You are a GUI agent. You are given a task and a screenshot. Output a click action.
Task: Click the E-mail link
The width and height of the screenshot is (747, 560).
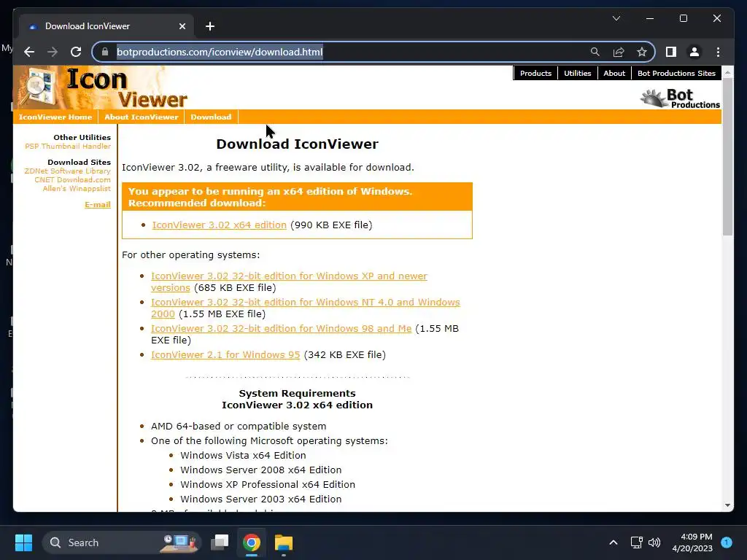pyautogui.click(x=98, y=205)
